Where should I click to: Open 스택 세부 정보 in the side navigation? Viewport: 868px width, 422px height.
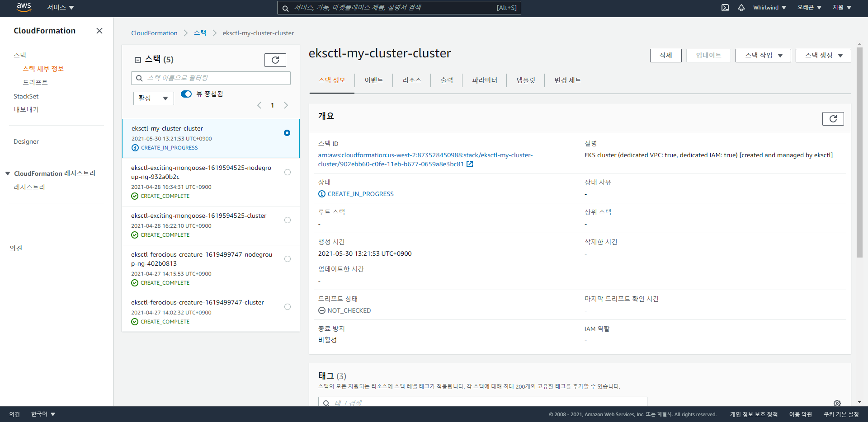tap(43, 69)
